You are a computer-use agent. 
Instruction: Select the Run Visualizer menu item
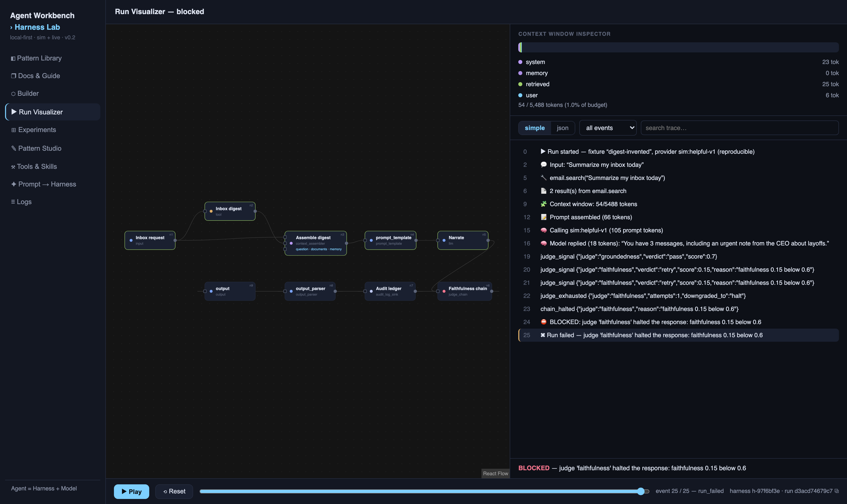53,112
